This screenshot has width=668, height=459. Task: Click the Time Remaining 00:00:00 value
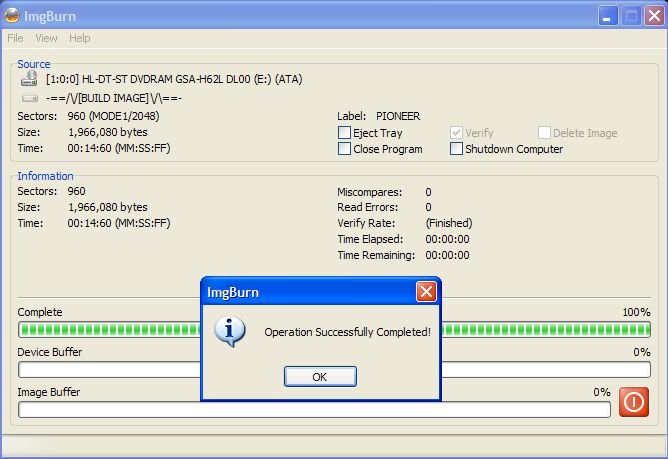[447, 255]
